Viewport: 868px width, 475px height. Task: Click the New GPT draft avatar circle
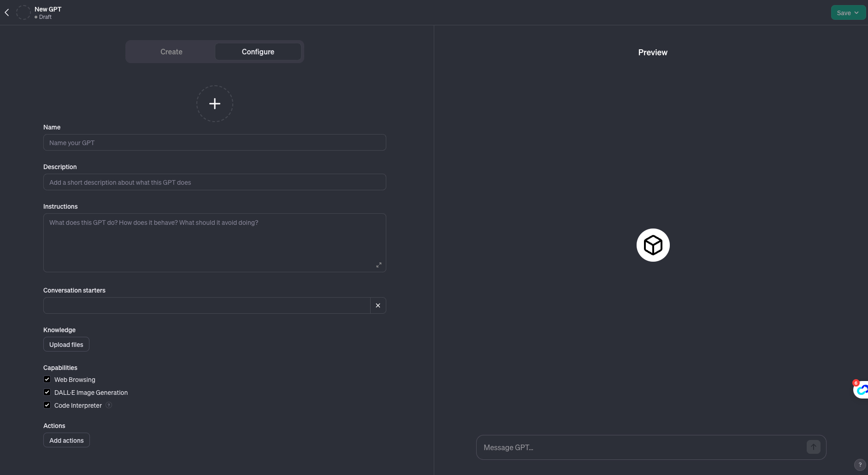(x=23, y=12)
